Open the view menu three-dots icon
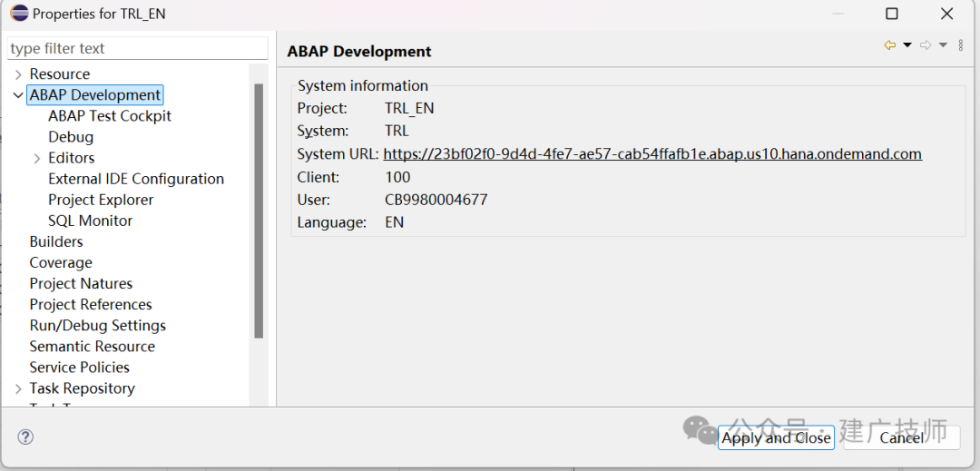This screenshot has width=980, height=471. (961, 45)
